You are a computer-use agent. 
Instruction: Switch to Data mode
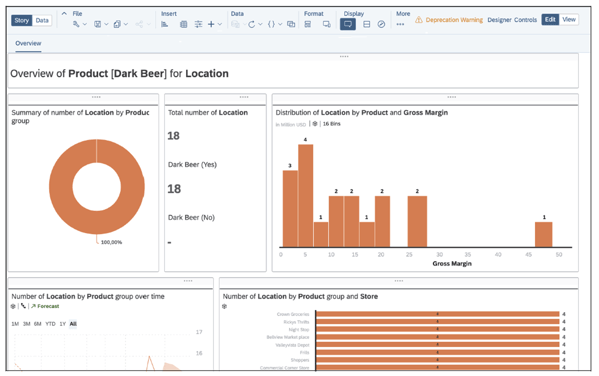click(42, 20)
